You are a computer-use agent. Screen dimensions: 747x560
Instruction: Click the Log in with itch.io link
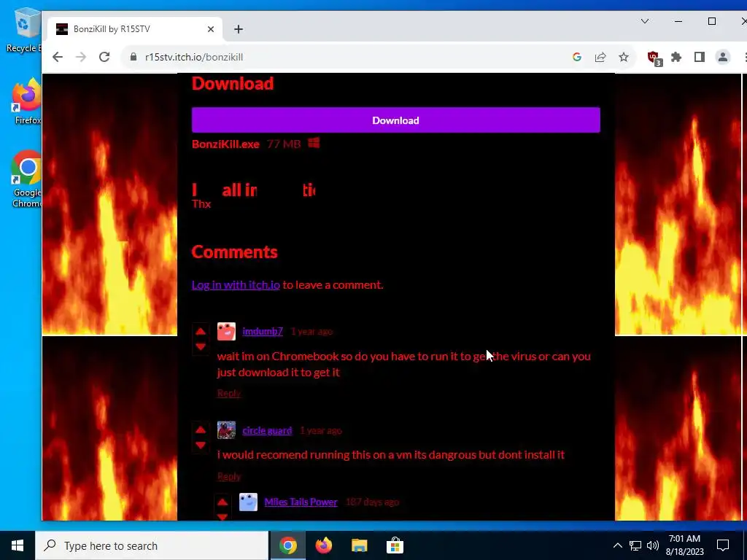click(236, 285)
